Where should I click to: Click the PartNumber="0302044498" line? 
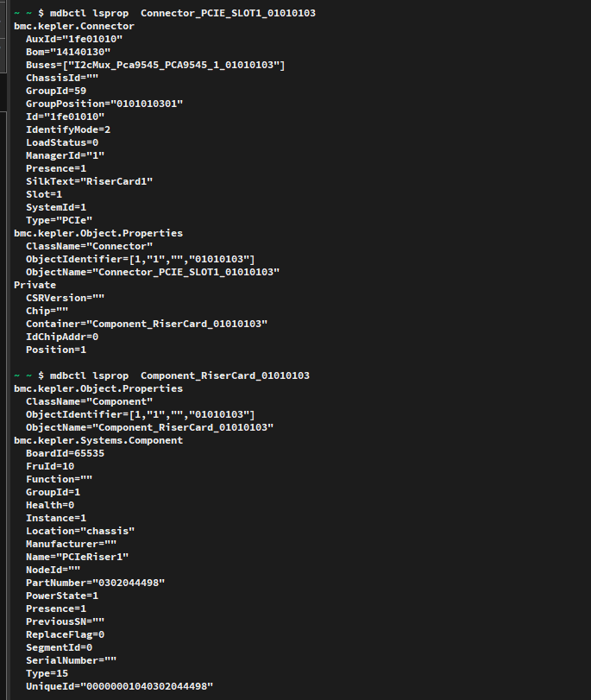point(95,583)
